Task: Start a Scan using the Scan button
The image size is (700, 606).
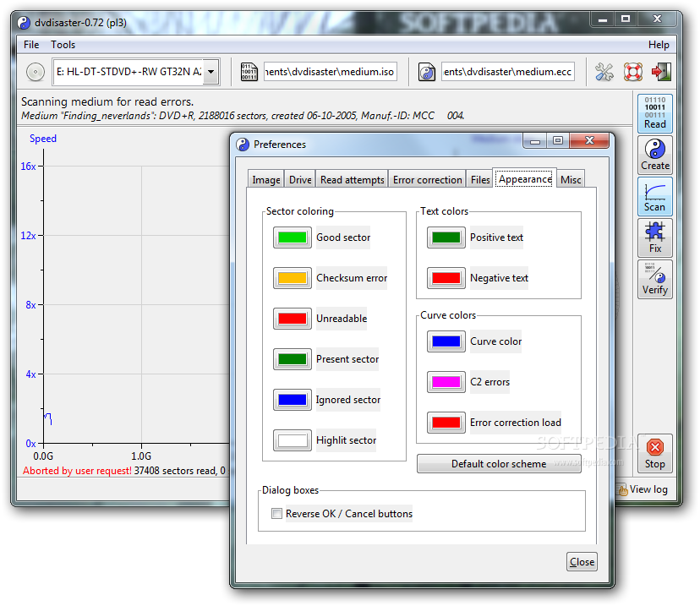Action: (654, 196)
